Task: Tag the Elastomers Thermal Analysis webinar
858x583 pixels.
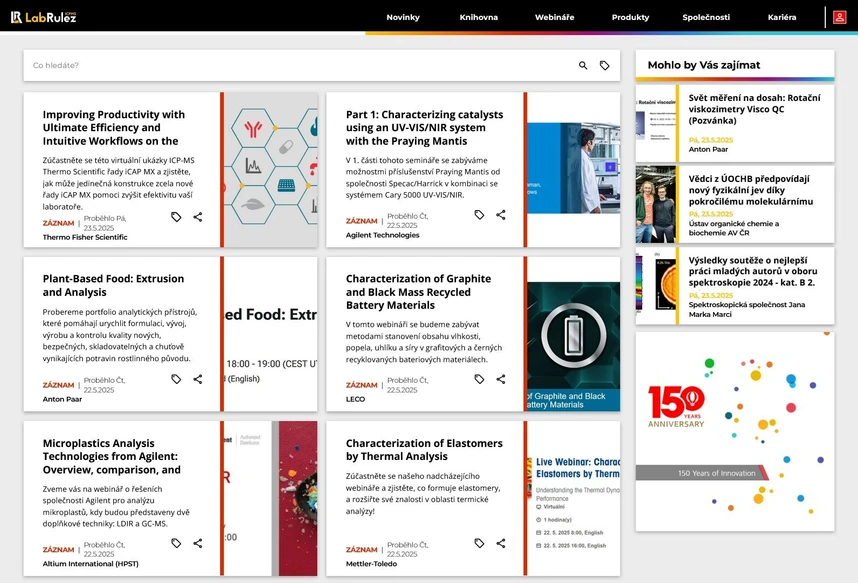Action: pos(479,543)
